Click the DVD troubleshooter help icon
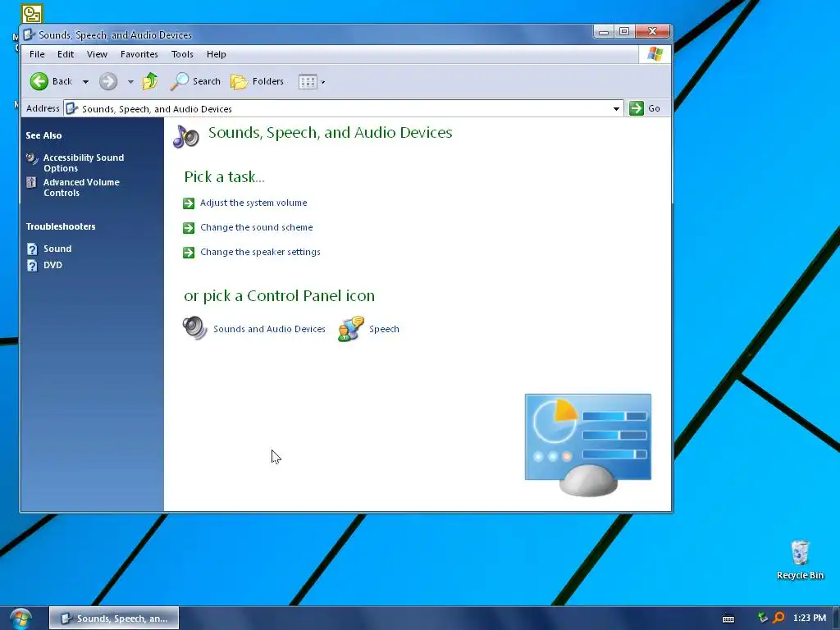Image resolution: width=840 pixels, height=630 pixels. click(32, 266)
